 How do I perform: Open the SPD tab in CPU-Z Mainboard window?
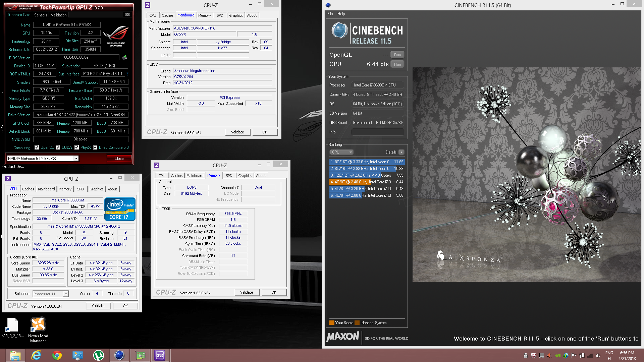tap(220, 15)
